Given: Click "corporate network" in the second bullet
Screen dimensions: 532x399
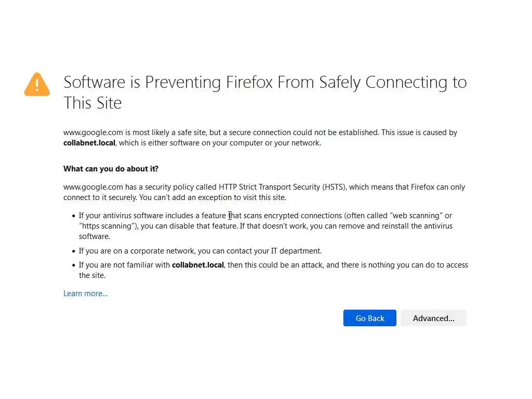Looking at the screenshot, I should click(x=162, y=251).
